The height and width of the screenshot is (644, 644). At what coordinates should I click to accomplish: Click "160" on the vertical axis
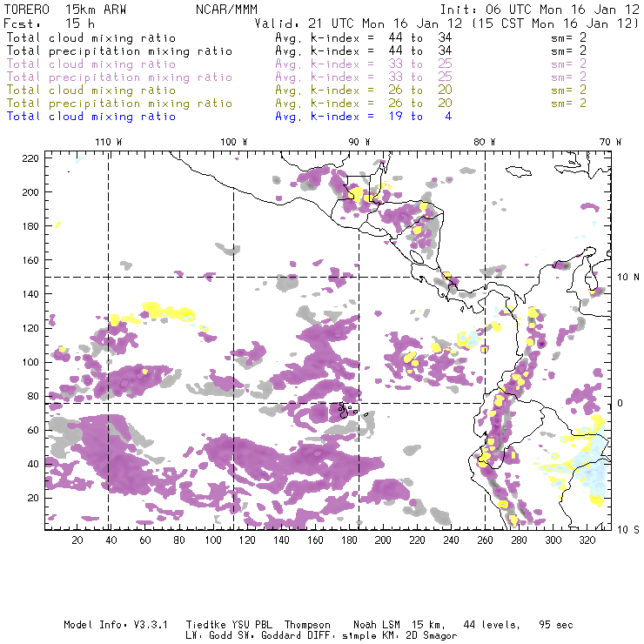click(x=30, y=260)
